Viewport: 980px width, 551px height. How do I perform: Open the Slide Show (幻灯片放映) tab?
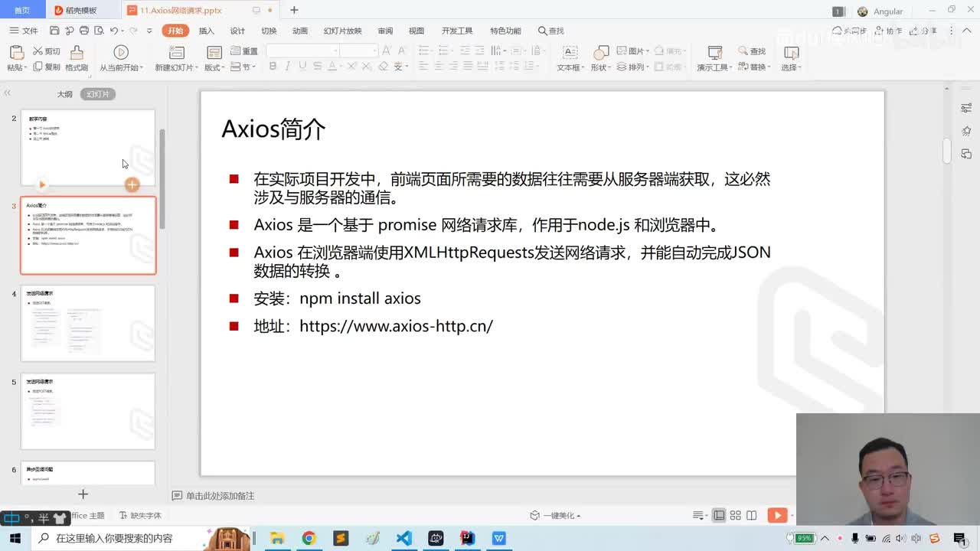click(342, 31)
